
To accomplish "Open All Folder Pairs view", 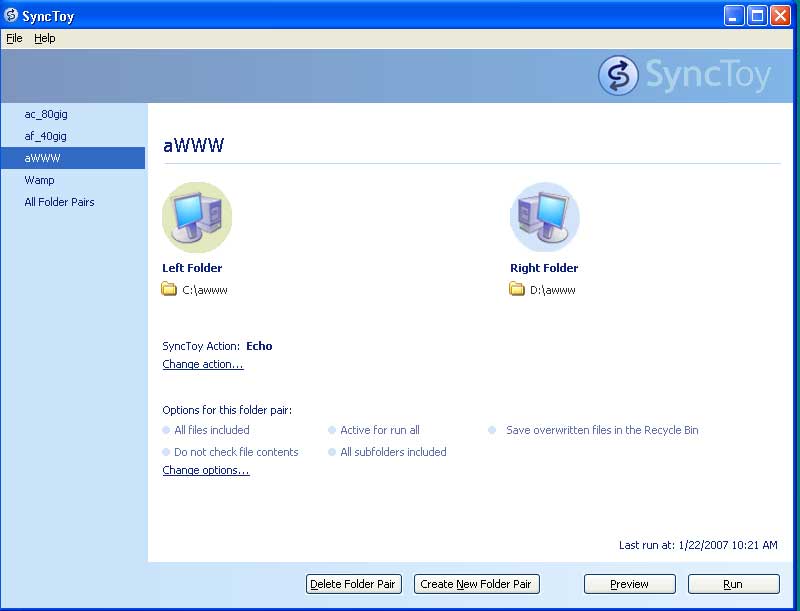I will tap(73, 202).
